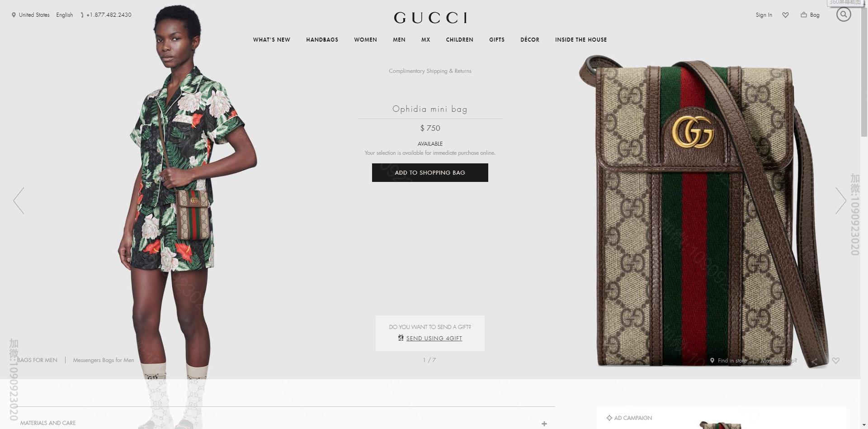Viewport: 868px width, 429px height.
Task: Click the Sign In link
Action: point(764,15)
